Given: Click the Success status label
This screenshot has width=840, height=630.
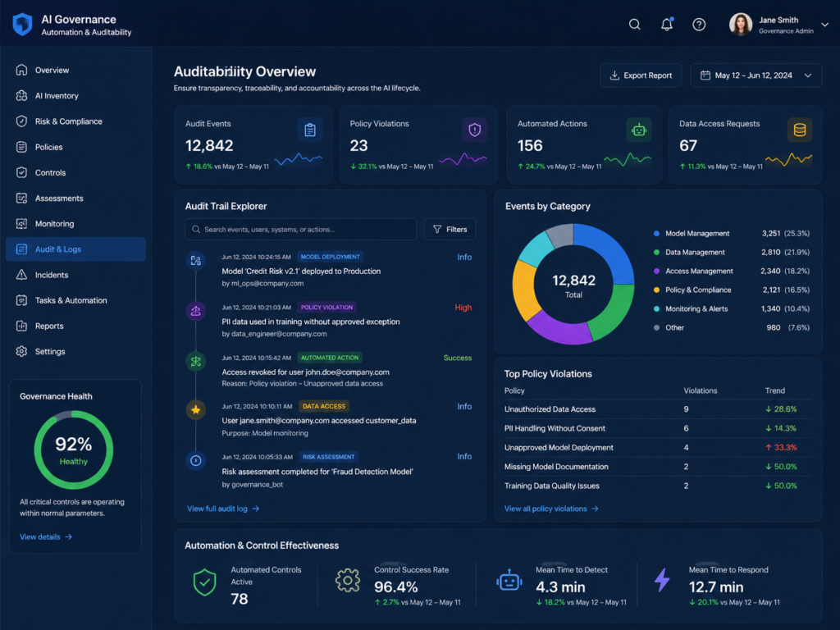Looking at the screenshot, I should click(458, 358).
